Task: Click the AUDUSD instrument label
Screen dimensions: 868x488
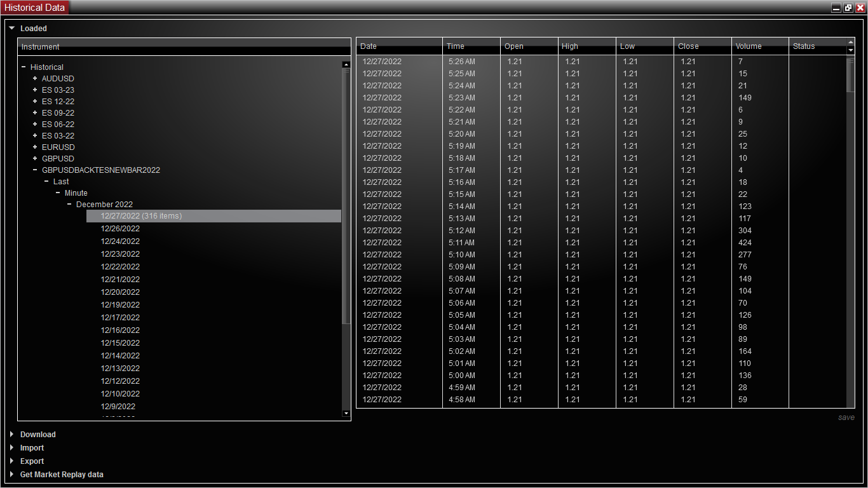Action: click(58, 78)
